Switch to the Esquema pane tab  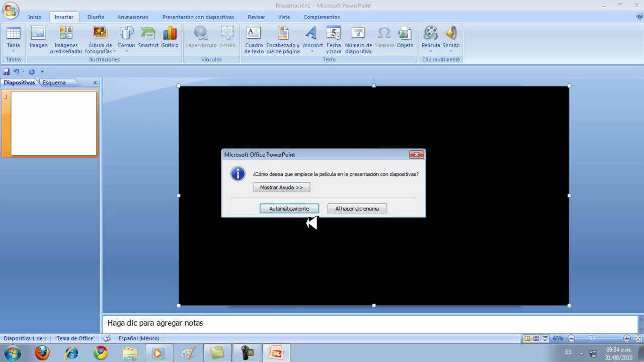54,82
